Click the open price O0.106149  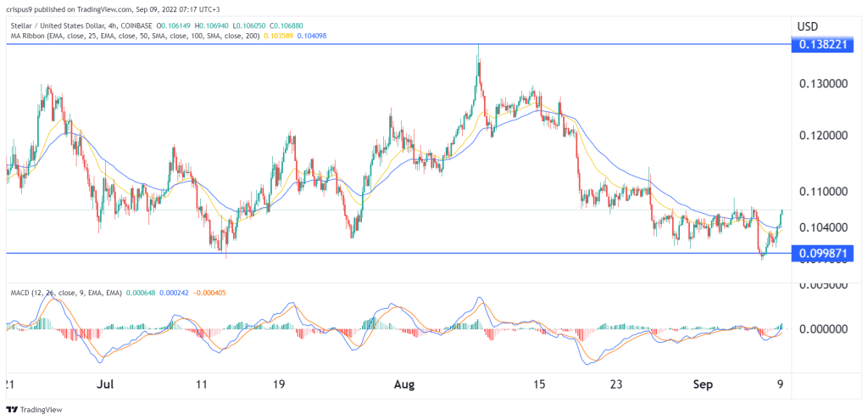[175, 25]
